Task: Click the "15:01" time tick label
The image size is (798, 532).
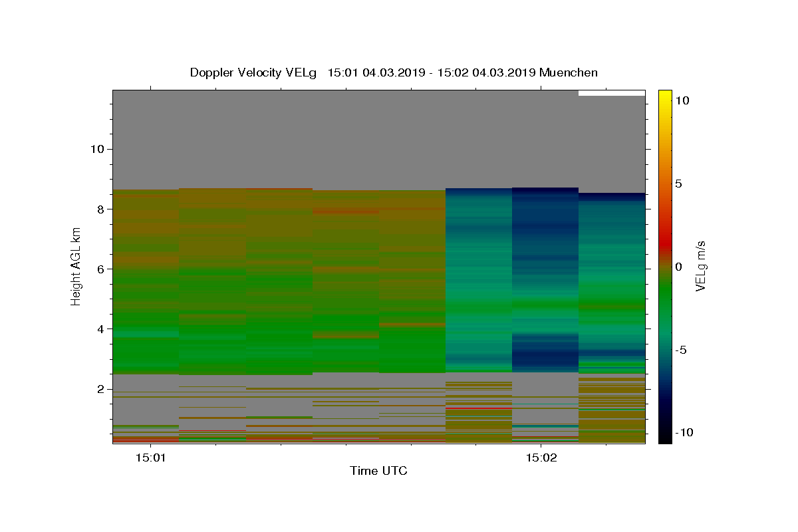Action: [x=150, y=458]
